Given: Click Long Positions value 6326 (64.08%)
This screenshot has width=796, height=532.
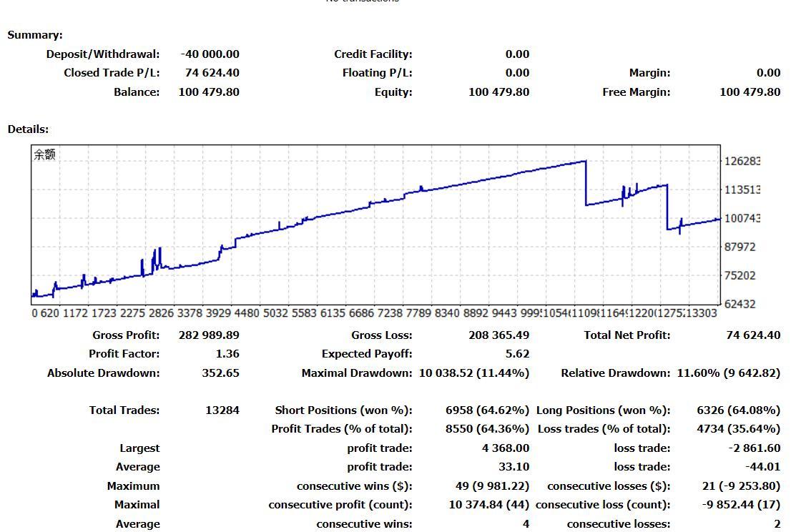Looking at the screenshot, I should (x=739, y=410).
